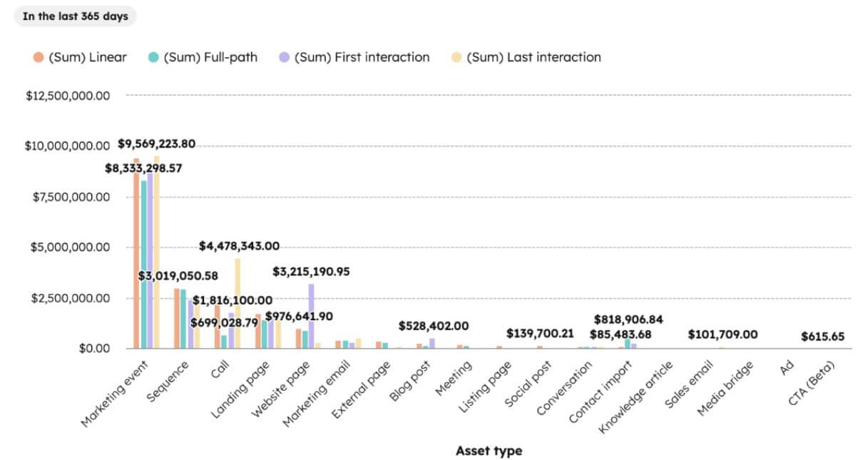Click the $9,569,223.80 data label

(157, 145)
